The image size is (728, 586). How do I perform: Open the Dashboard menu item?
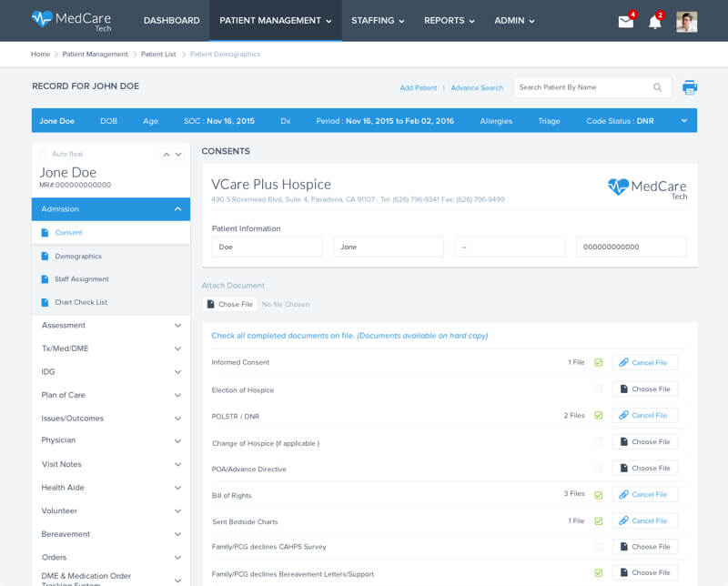(x=172, y=21)
